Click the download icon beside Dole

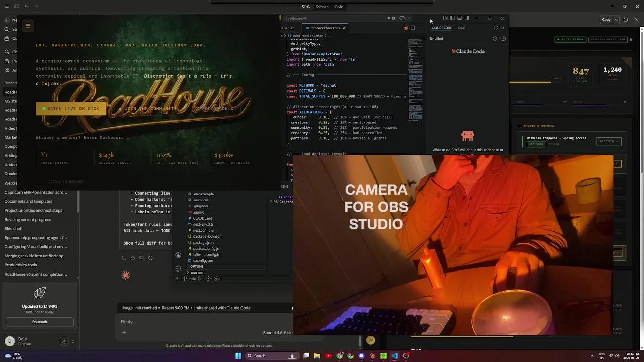64,342
